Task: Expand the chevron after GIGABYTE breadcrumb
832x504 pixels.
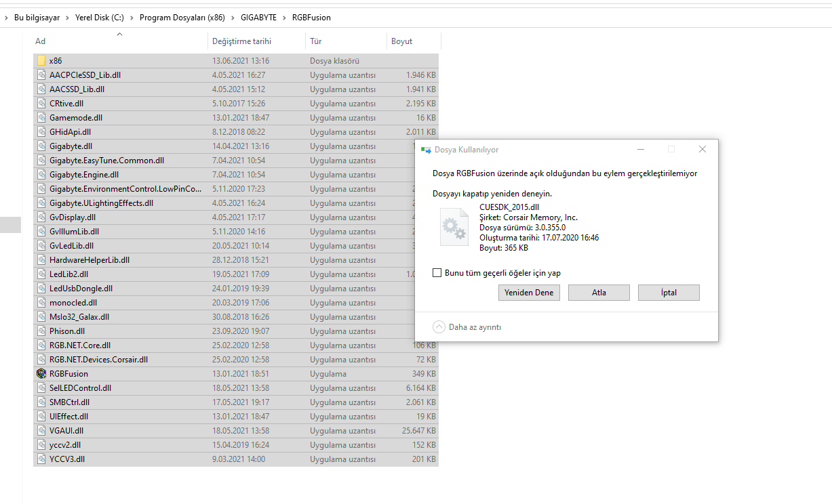Action: click(x=284, y=18)
